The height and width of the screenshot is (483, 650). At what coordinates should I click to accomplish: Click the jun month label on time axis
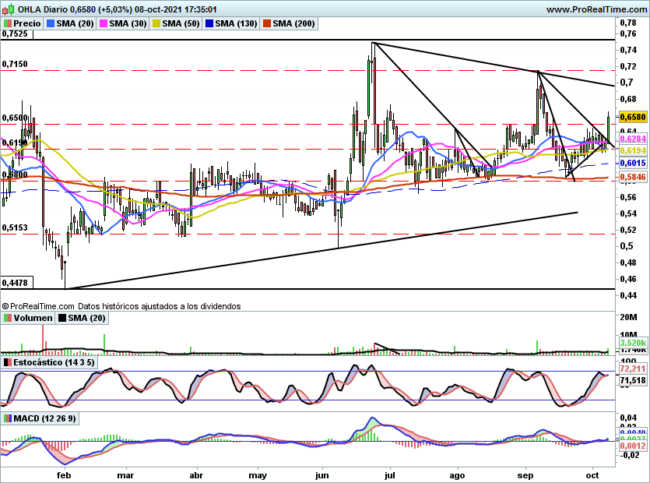(322, 475)
